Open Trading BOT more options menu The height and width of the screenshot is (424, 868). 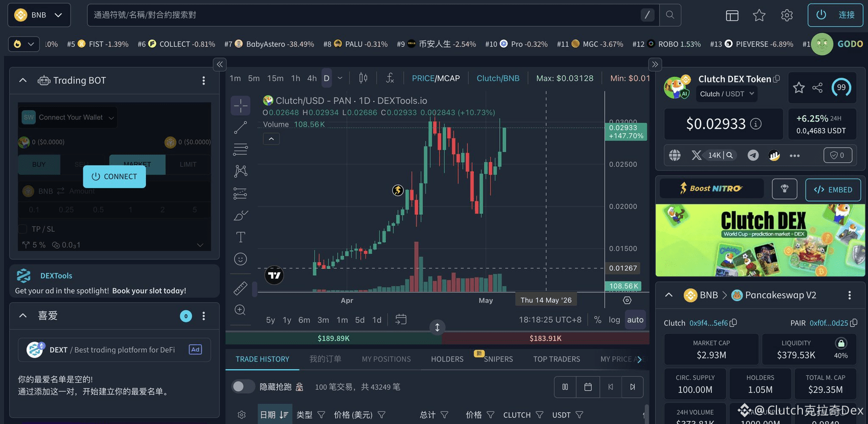click(x=204, y=80)
